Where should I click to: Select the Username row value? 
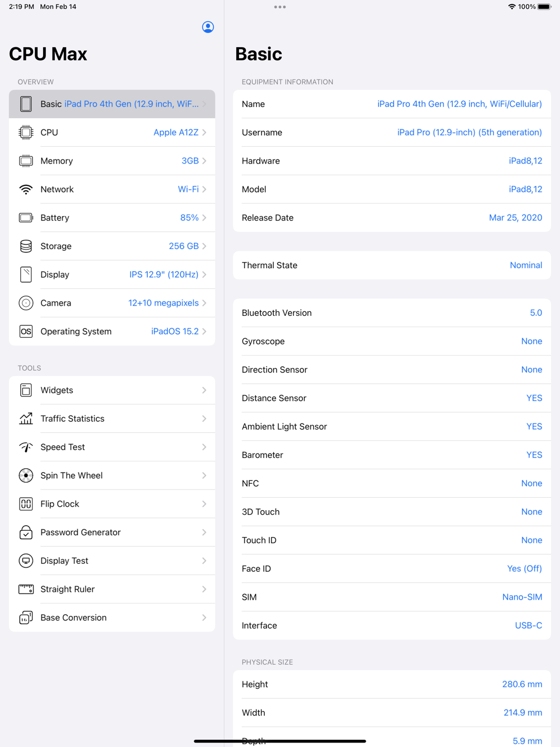[470, 133]
